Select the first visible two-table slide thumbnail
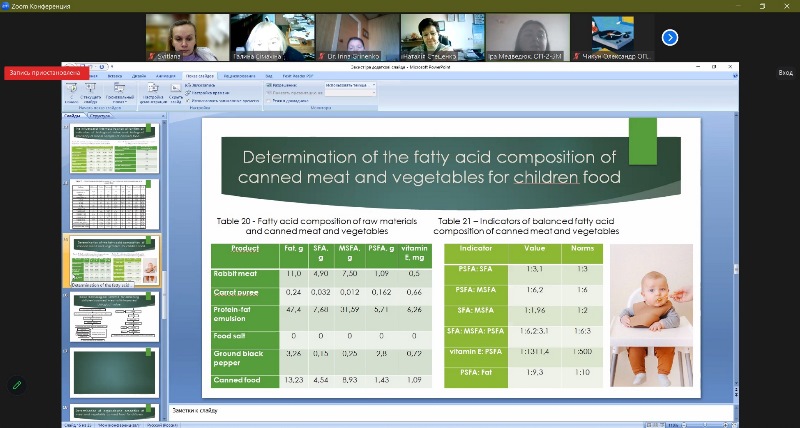 click(114, 148)
